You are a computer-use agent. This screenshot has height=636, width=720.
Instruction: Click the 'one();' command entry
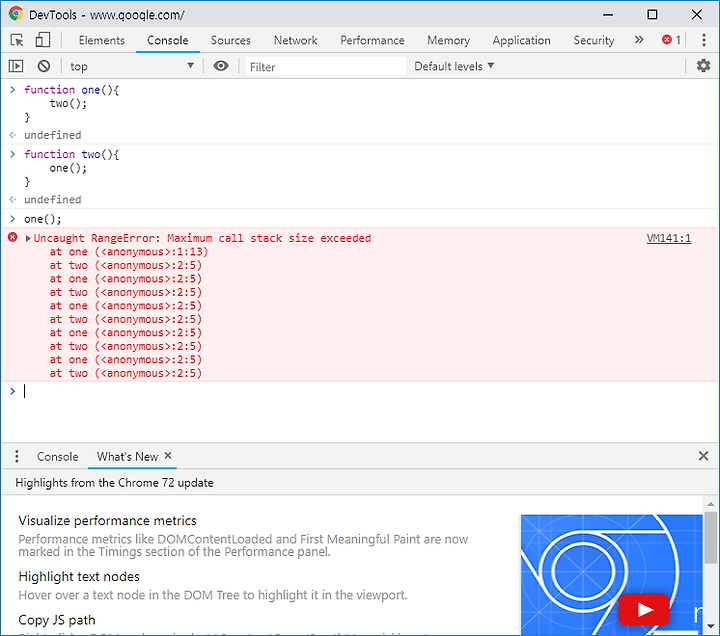tap(43, 219)
